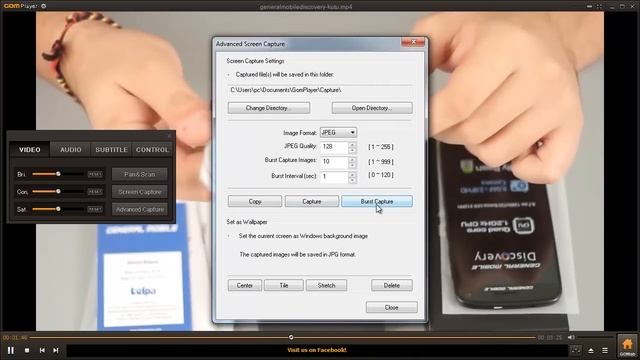Pause the video playback
Viewport: 640px width, 360px height.
tap(11, 350)
